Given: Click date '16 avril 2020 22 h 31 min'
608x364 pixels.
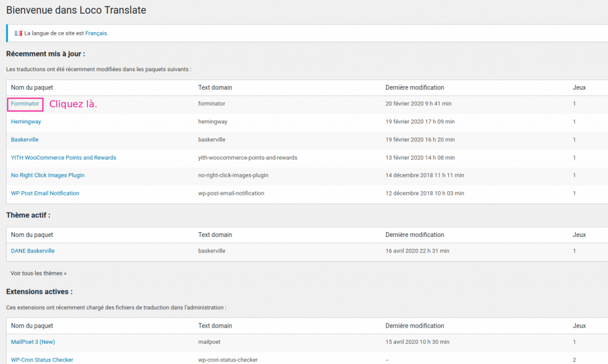Looking at the screenshot, I should coord(417,251).
